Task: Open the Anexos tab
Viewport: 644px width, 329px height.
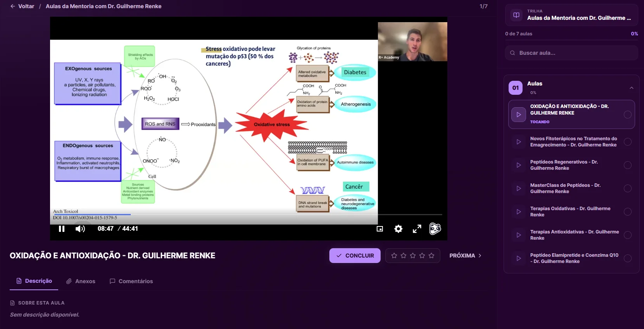Action: click(x=81, y=281)
